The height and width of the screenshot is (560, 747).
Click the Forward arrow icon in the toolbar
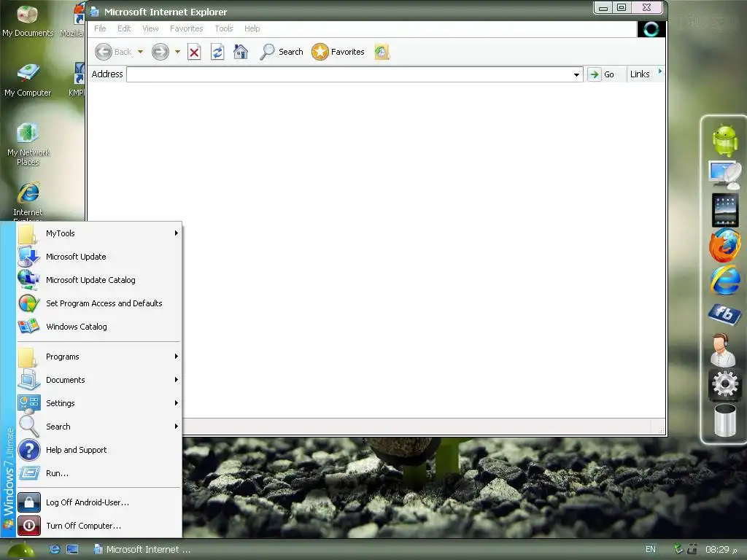[x=160, y=52]
